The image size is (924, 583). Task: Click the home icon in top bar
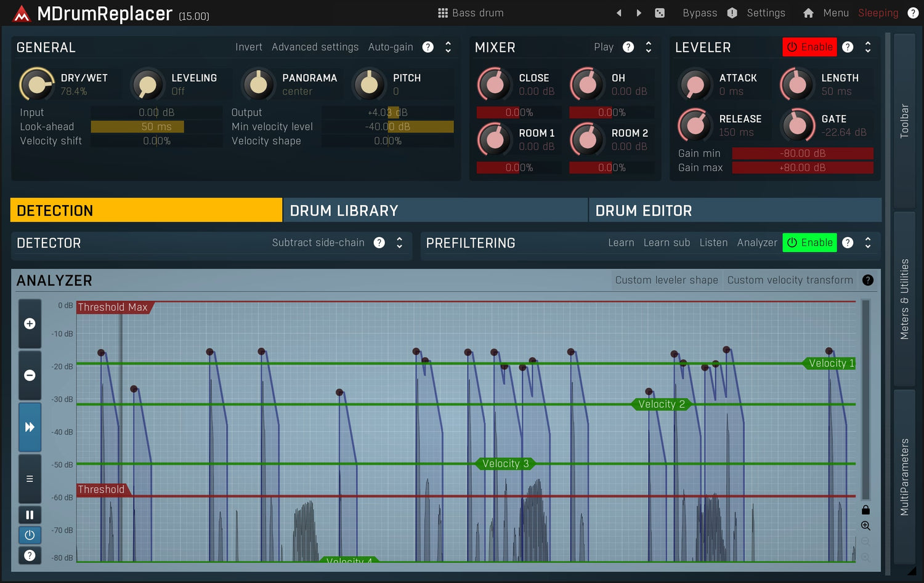[x=808, y=13]
